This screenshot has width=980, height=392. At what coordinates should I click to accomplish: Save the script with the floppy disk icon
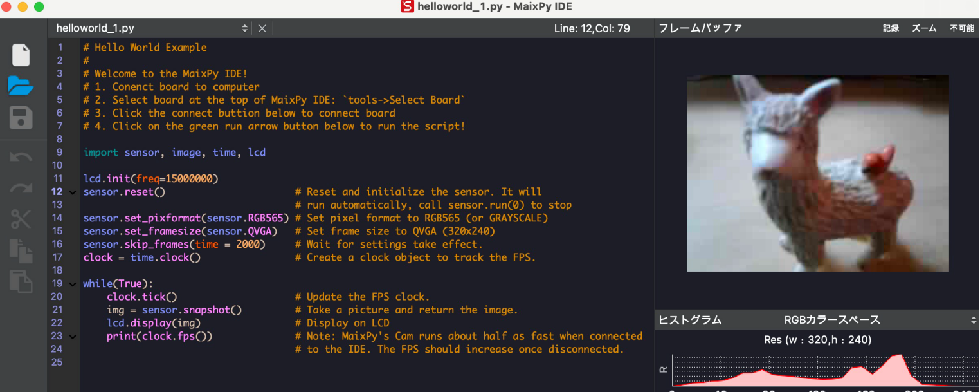click(x=21, y=118)
